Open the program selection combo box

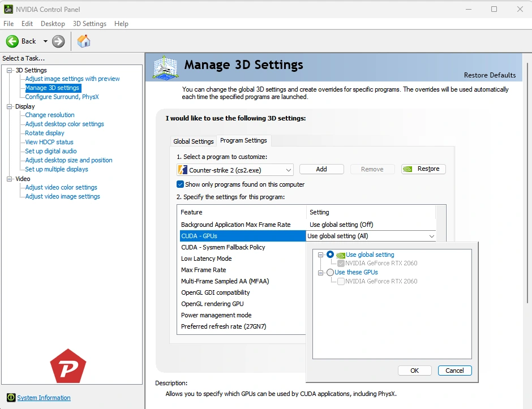[235, 170]
